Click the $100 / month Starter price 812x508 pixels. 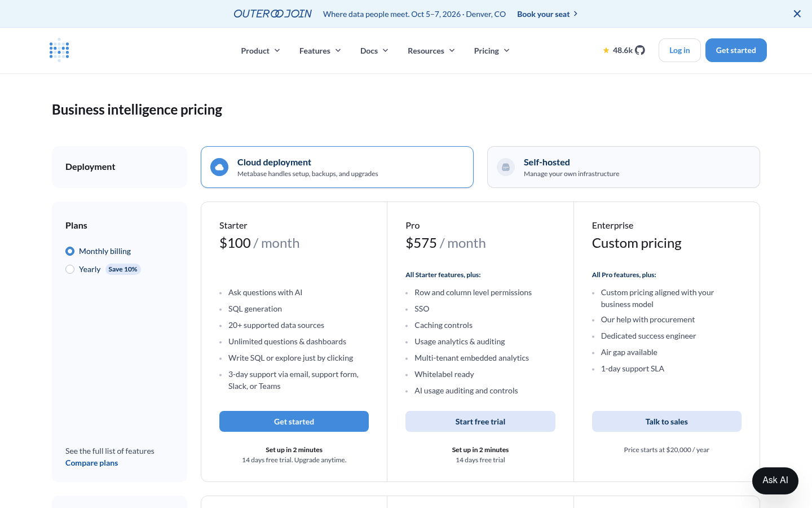coord(259,243)
